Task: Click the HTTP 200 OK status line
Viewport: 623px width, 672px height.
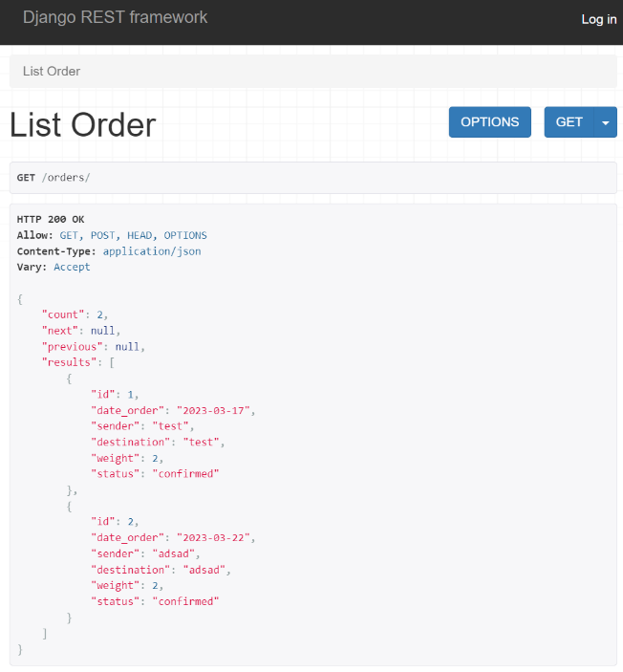Action: [51, 219]
